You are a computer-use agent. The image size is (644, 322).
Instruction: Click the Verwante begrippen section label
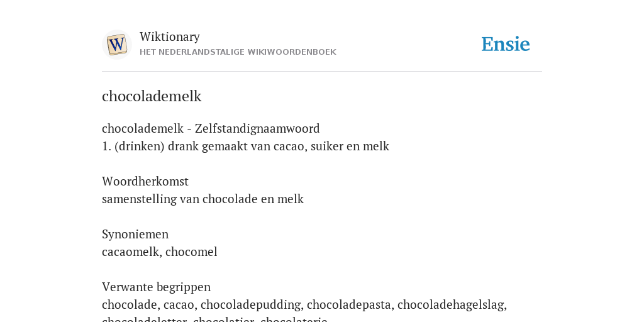coord(156,287)
